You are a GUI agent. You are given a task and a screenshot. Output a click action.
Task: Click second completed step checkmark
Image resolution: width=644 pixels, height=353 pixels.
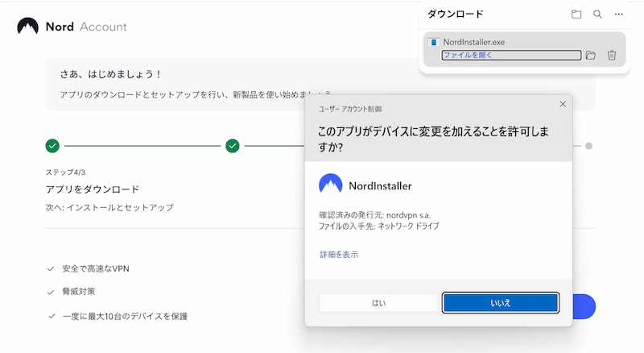coord(233,146)
